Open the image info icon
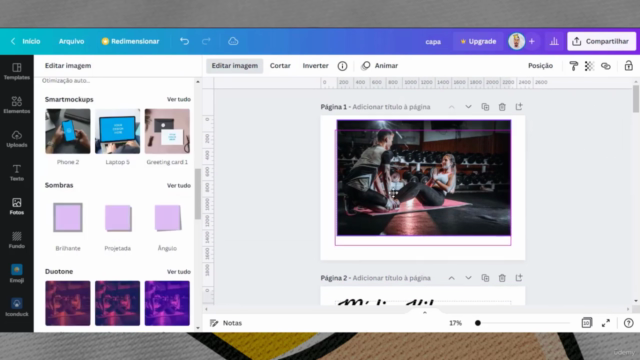Screen dimensions: 640x360 pos(342,66)
